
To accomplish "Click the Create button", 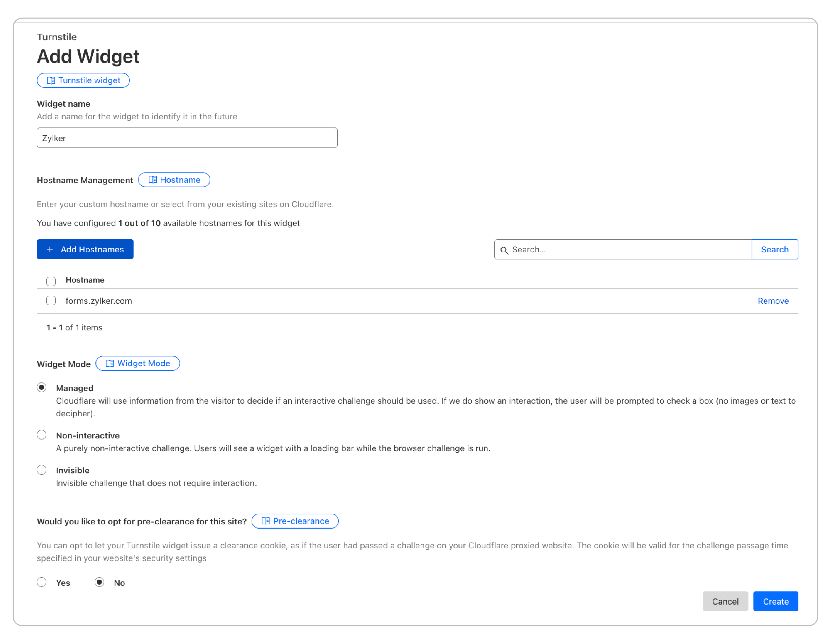I will click(x=776, y=601).
